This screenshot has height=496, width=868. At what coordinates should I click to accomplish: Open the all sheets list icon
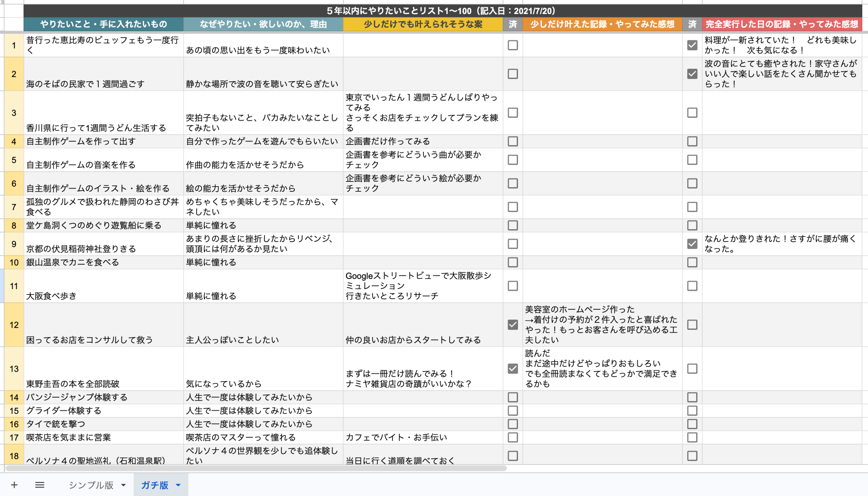[x=40, y=484]
